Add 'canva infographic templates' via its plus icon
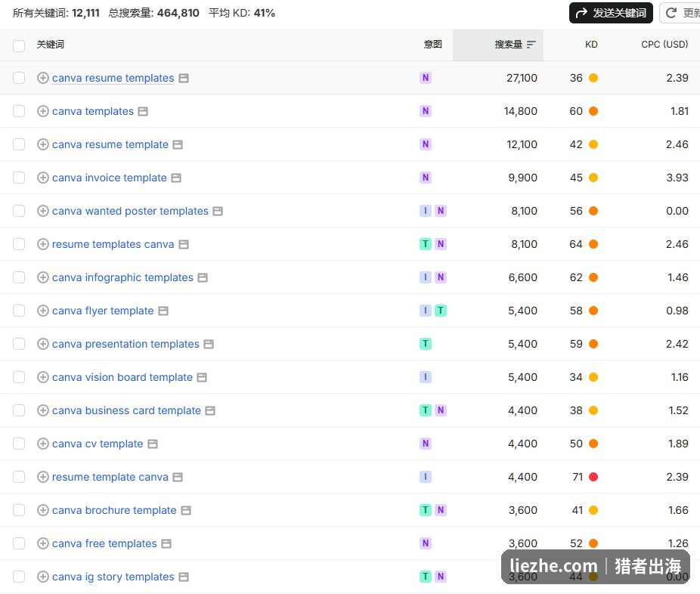Viewport: 700px width, 594px height. coord(43,277)
